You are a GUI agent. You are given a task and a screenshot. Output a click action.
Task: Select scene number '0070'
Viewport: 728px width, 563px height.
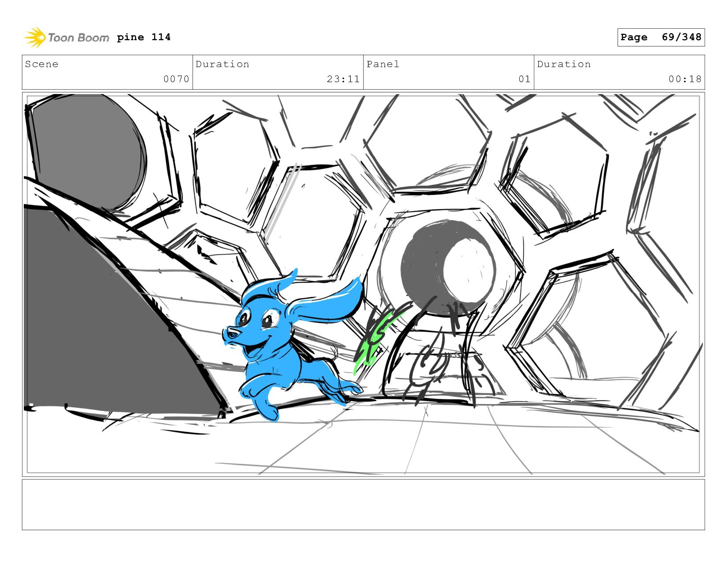pos(176,79)
